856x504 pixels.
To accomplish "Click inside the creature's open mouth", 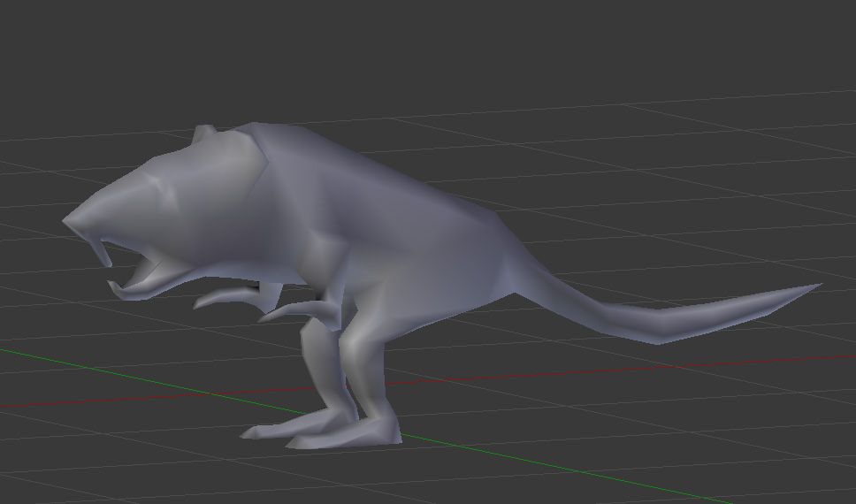I will coord(141,263).
